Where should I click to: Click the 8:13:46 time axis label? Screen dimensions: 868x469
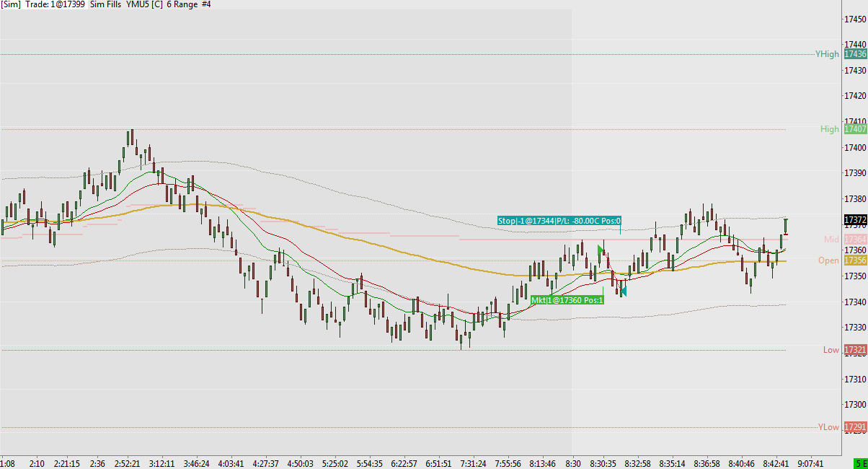click(543, 463)
